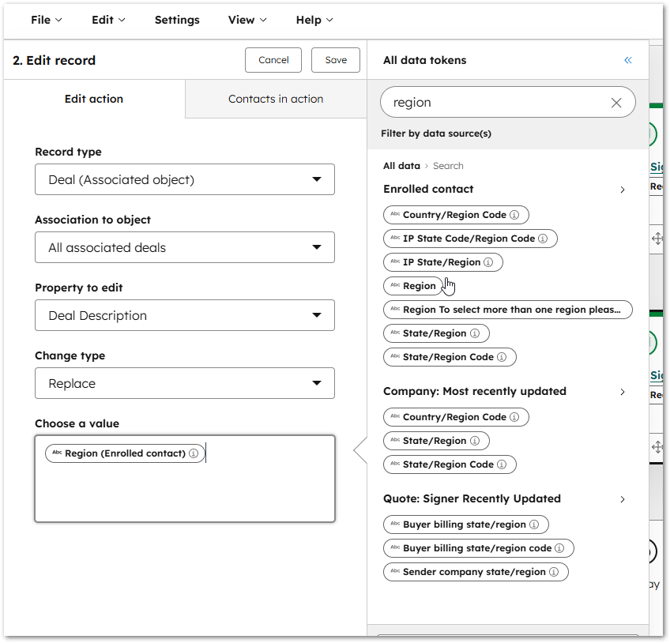The height and width of the screenshot is (643, 670).
Task: Click the lower move handle in workflow canvas
Action: 657,447
